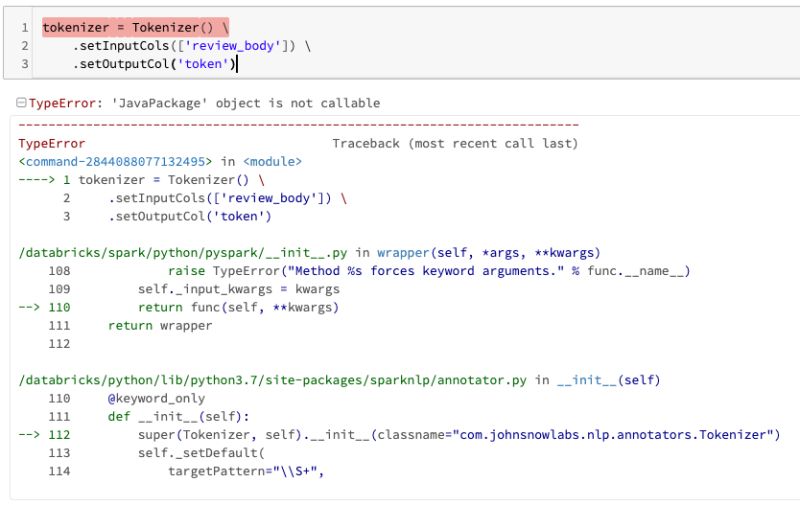Click the red 'TypeError' label above command reference
The width and height of the screenshot is (800, 505).
click(52, 144)
